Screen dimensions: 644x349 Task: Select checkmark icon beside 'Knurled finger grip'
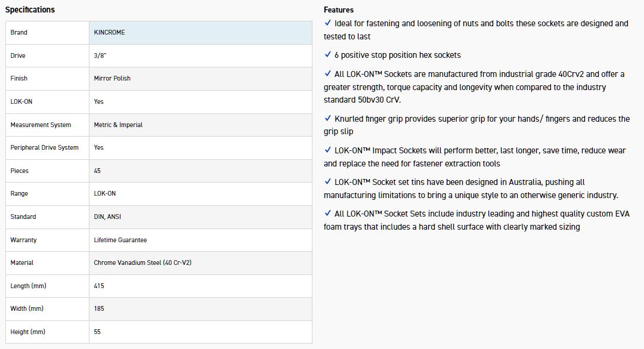327,119
